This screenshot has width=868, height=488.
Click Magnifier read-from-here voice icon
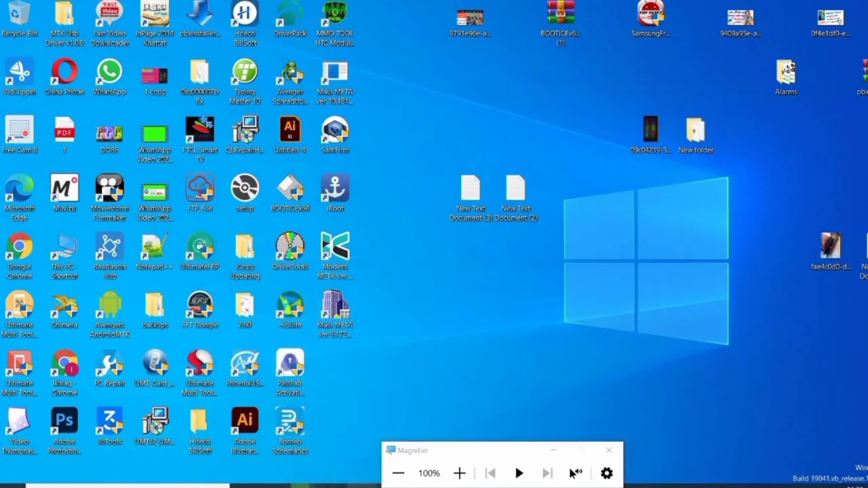(576, 473)
